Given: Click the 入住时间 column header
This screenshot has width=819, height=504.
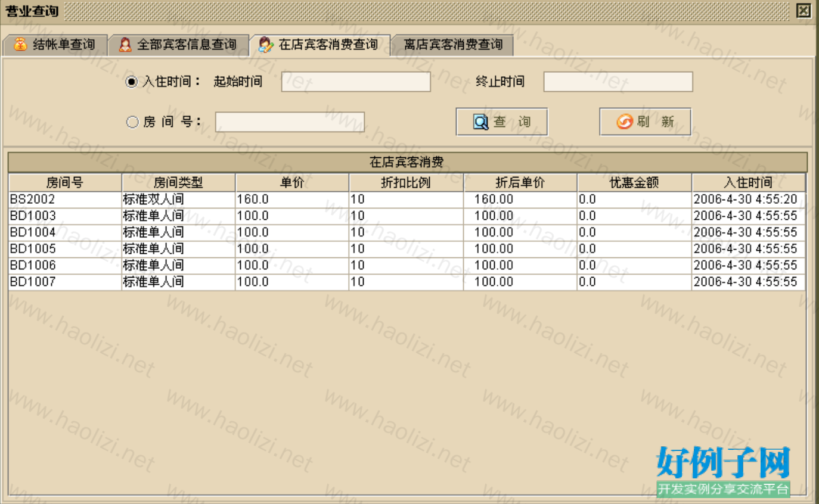Looking at the screenshot, I should coord(748,182).
